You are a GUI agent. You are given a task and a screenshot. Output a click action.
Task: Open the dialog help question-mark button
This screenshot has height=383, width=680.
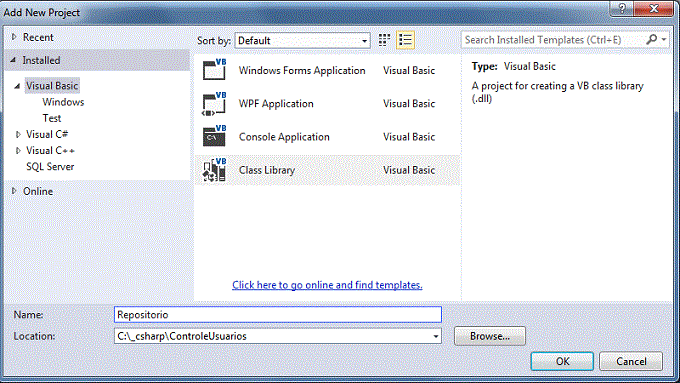[x=621, y=8]
